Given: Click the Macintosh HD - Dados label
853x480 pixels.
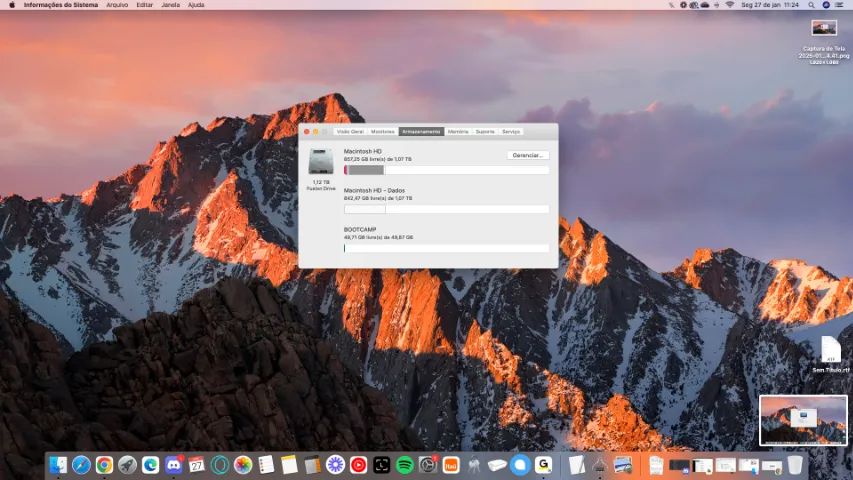Looking at the screenshot, I should (374, 190).
